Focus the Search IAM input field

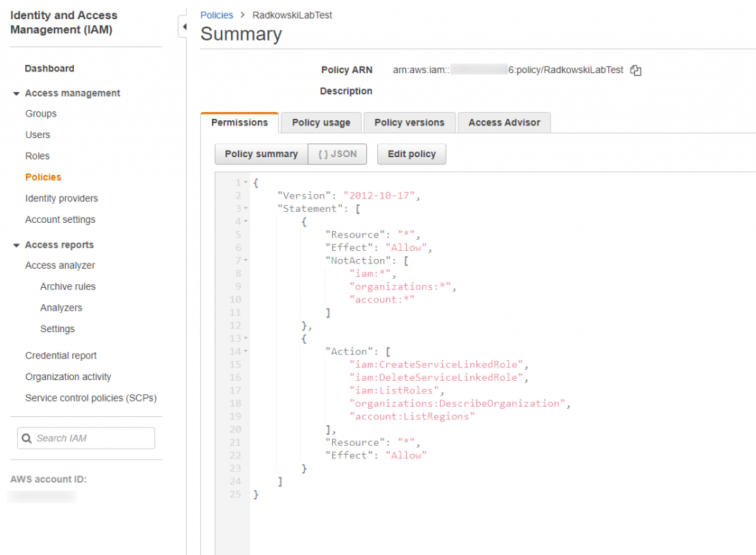pyautogui.click(x=86, y=438)
